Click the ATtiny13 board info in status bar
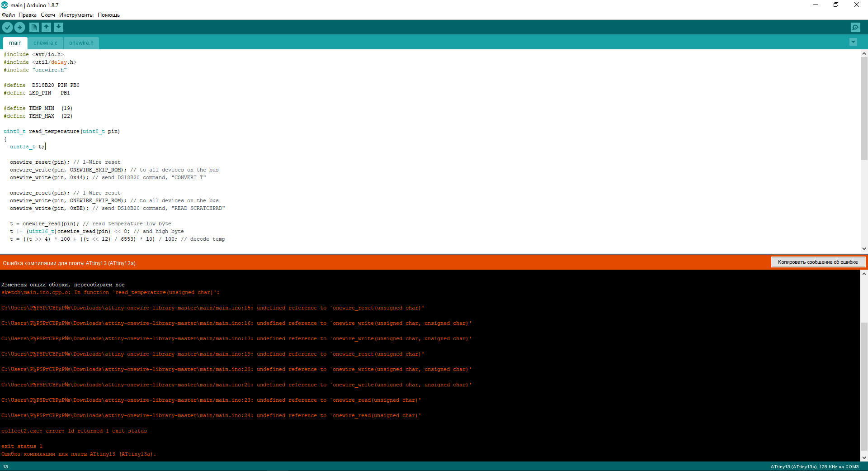The width and height of the screenshot is (868, 471). pyautogui.click(x=815, y=466)
